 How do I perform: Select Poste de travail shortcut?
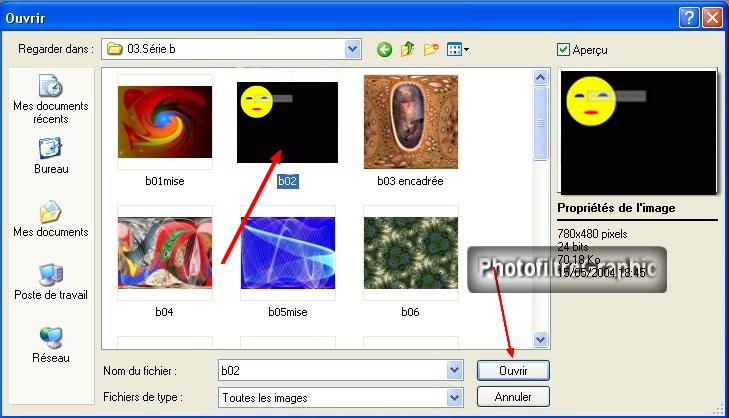tap(50, 282)
